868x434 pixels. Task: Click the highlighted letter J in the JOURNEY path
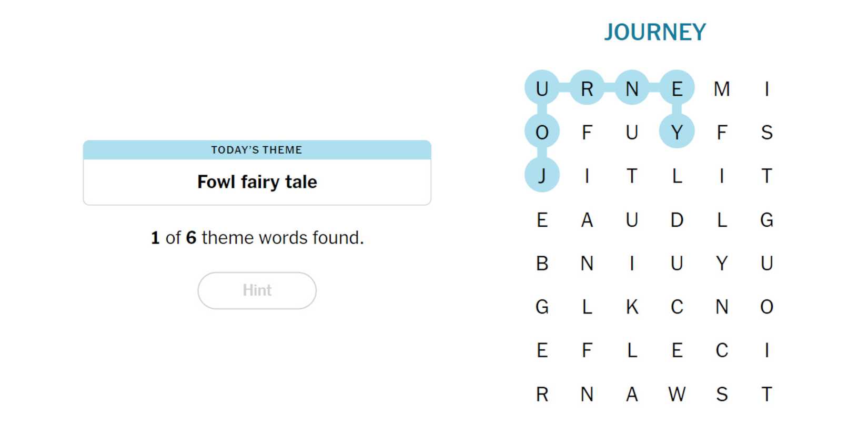click(542, 176)
